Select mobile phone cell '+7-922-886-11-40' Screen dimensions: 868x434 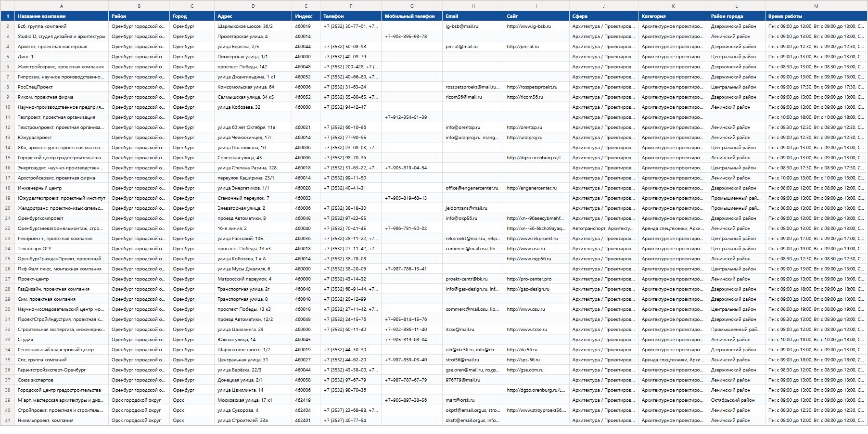pos(412,330)
